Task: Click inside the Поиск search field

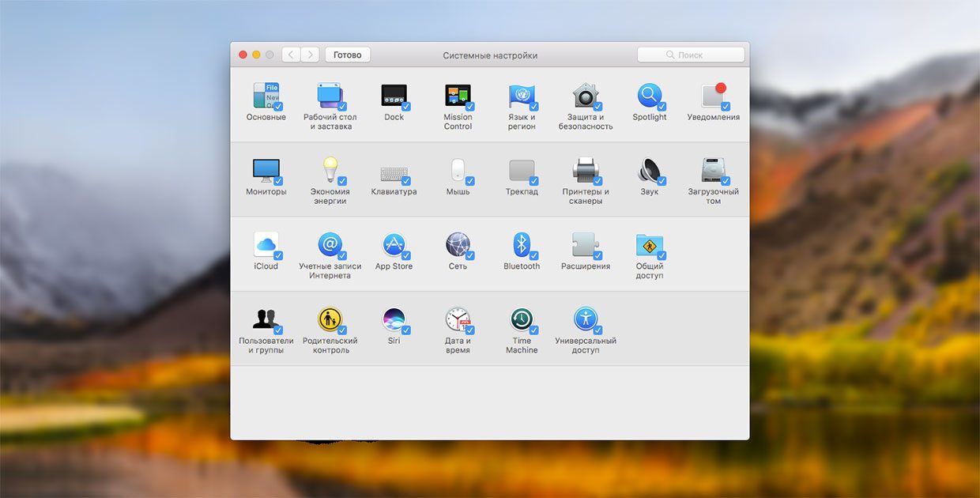Action: 691,55
